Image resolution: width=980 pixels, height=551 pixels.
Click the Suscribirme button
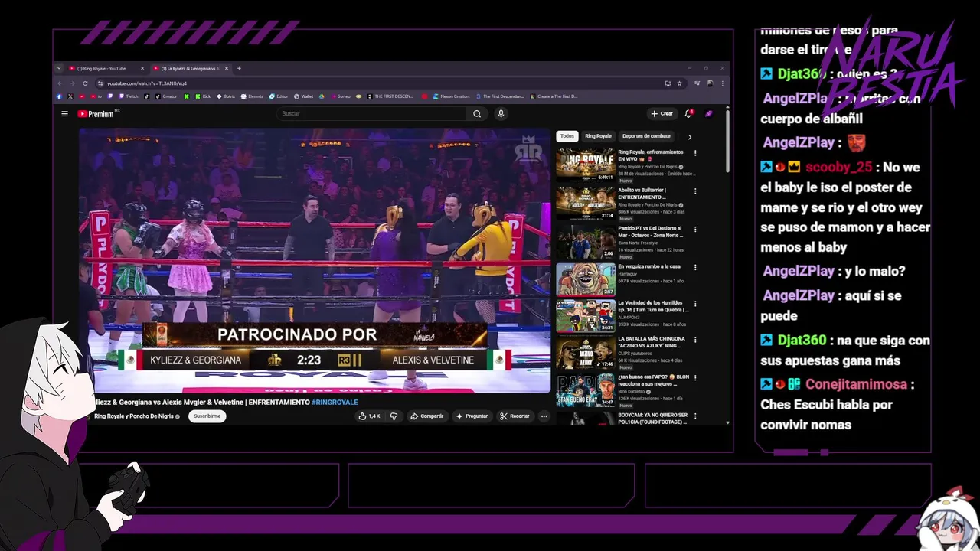coord(207,416)
